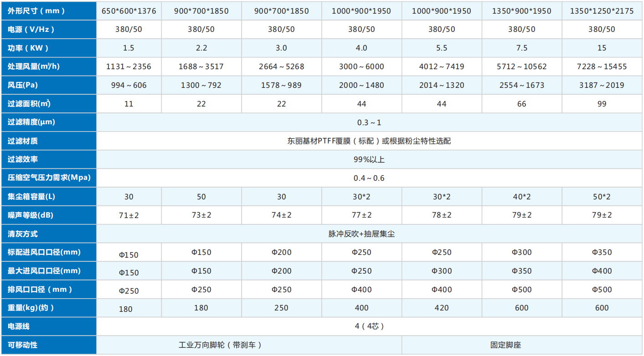Select the 电源(V/Hz) row header
The image size is (644, 356).
[x=48, y=29]
